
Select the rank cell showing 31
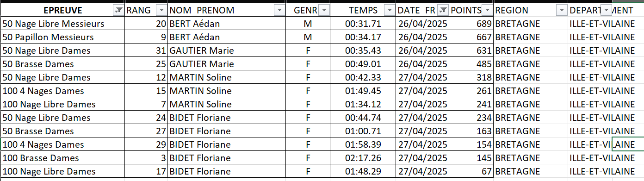pyautogui.click(x=146, y=50)
